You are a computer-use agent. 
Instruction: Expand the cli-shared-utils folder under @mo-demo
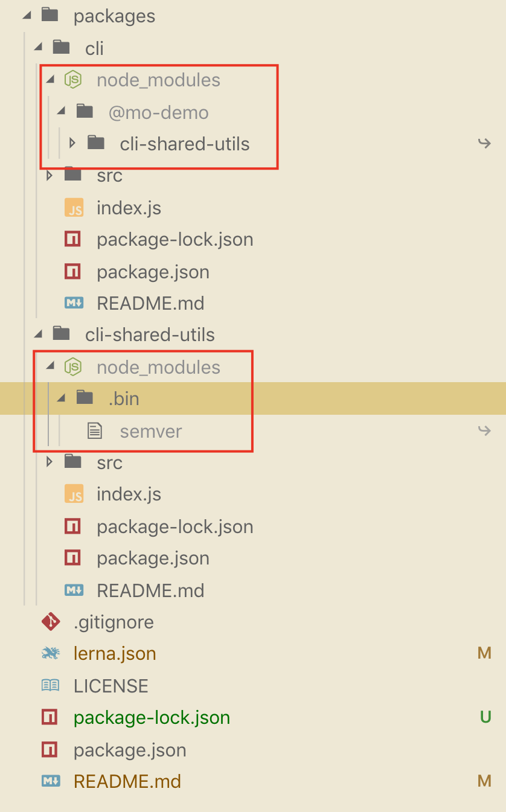[x=72, y=143]
